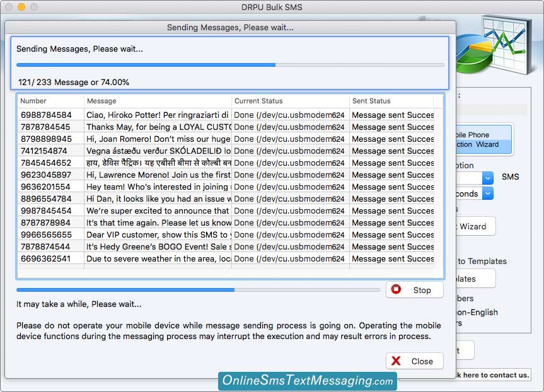Click the 'here to contact us' link

(x=493, y=375)
